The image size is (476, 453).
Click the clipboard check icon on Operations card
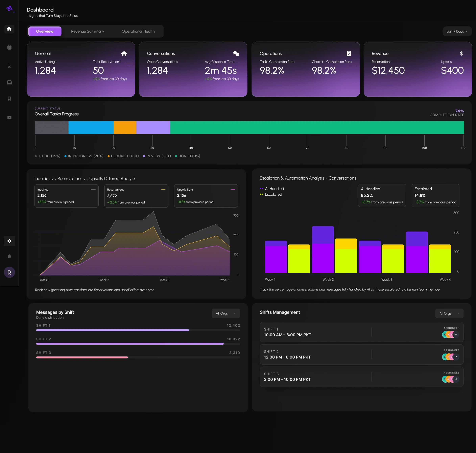click(x=349, y=54)
